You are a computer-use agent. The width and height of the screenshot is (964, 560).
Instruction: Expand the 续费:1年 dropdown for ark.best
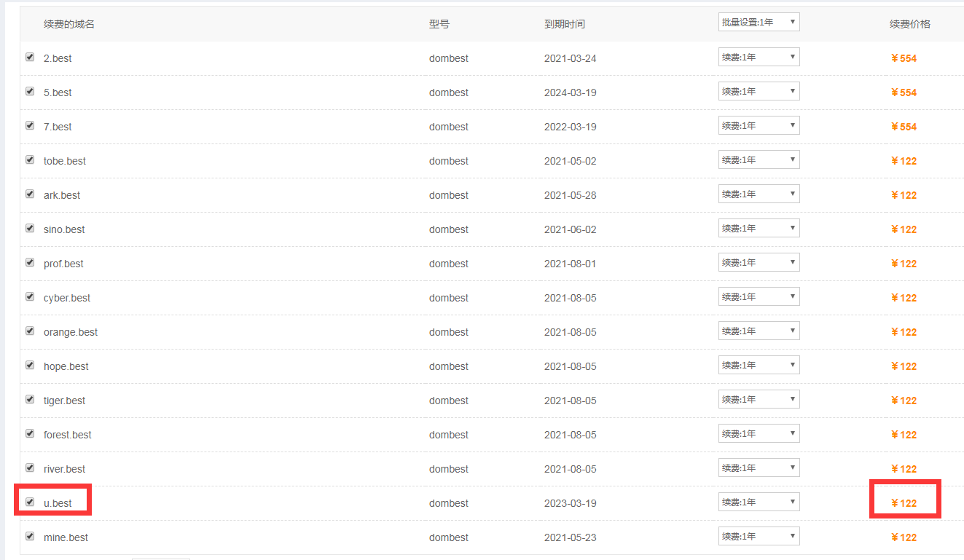tap(759, 194)
